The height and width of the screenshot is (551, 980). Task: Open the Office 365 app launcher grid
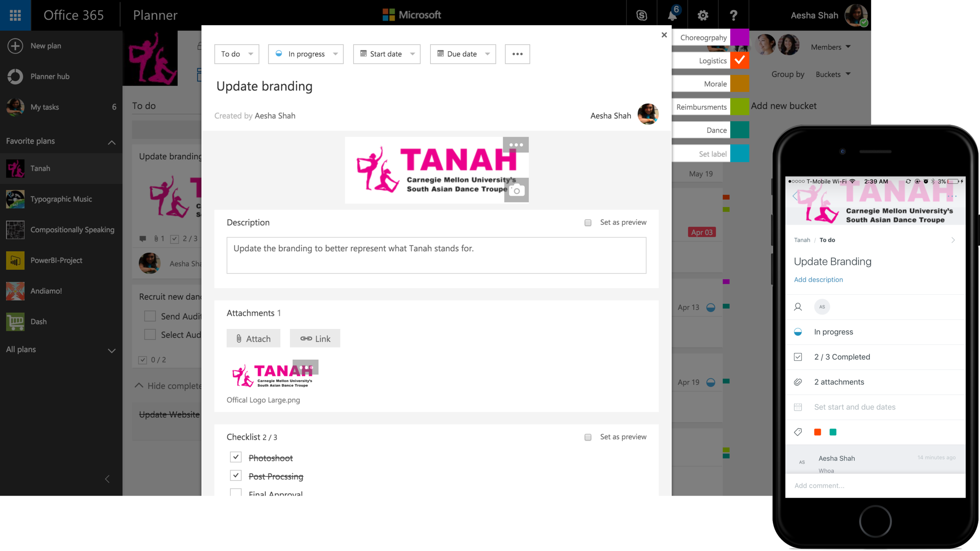[15, 15]
